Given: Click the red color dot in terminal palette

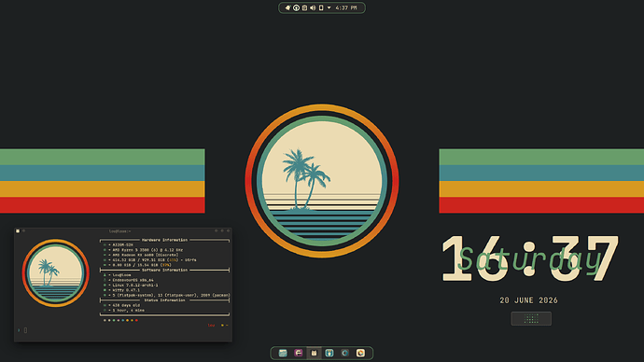Looking at the screenshot, I should (136, 320).
